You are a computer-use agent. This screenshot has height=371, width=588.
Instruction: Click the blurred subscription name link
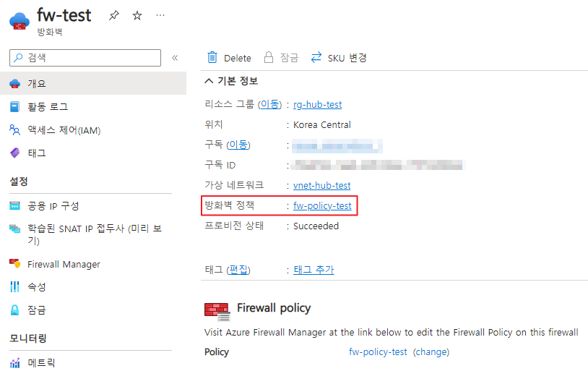click(x=337, y=145)
